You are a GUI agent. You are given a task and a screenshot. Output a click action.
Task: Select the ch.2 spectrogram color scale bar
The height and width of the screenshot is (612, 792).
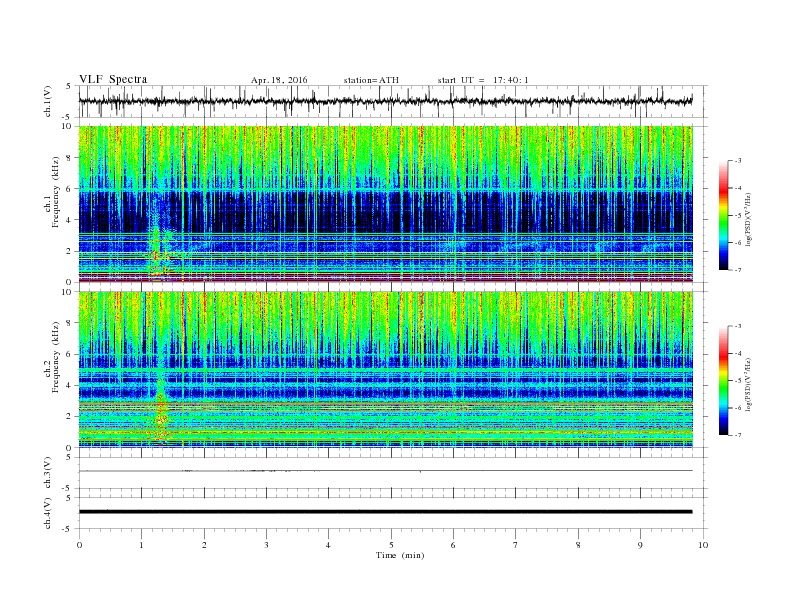click(723, 381)
